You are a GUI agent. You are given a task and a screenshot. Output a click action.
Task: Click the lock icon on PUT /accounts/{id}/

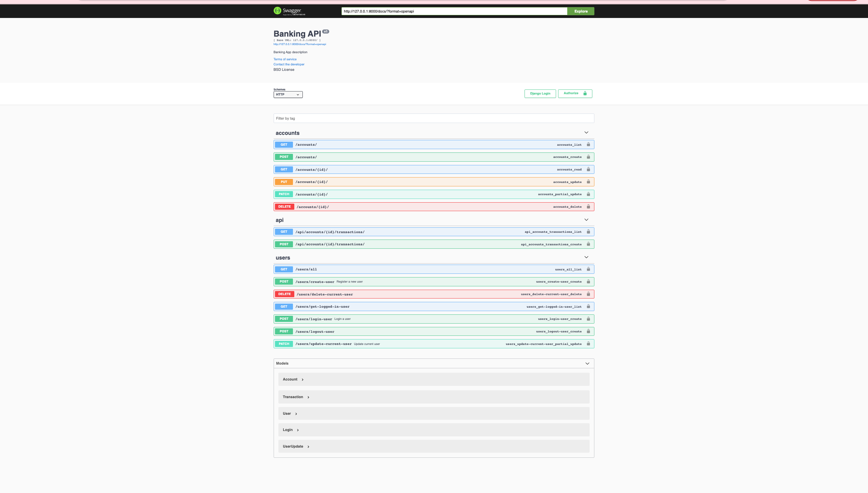click(589, 182)
